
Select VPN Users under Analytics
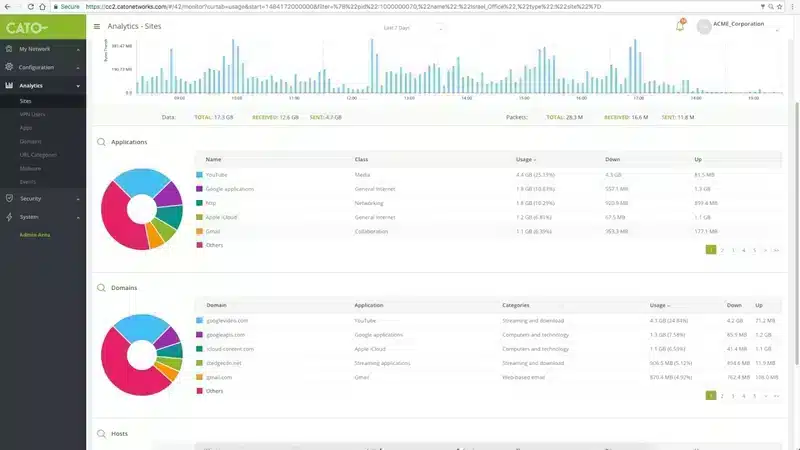[32, 114]
